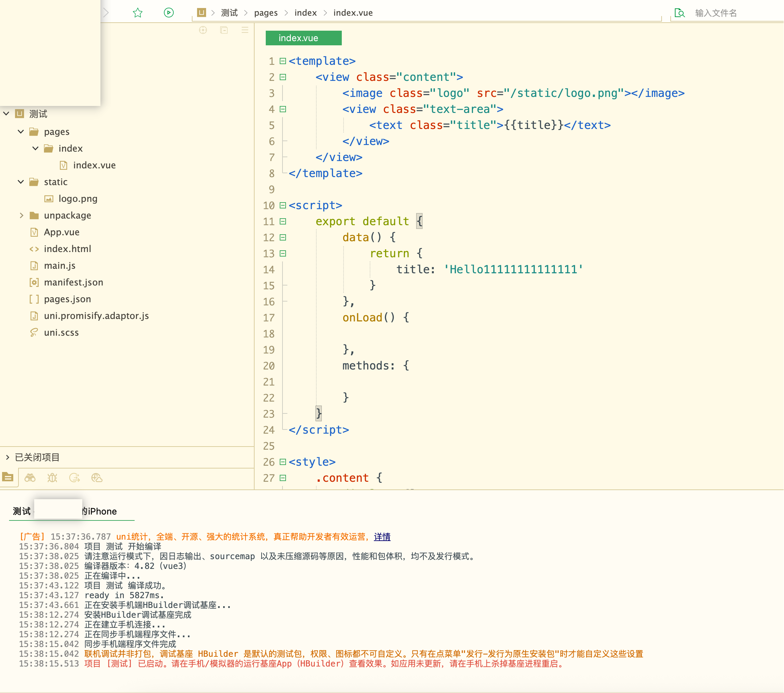Click the locate-file target icon above tree
This screenshot has height=693, width=784.
pos(203,30)
